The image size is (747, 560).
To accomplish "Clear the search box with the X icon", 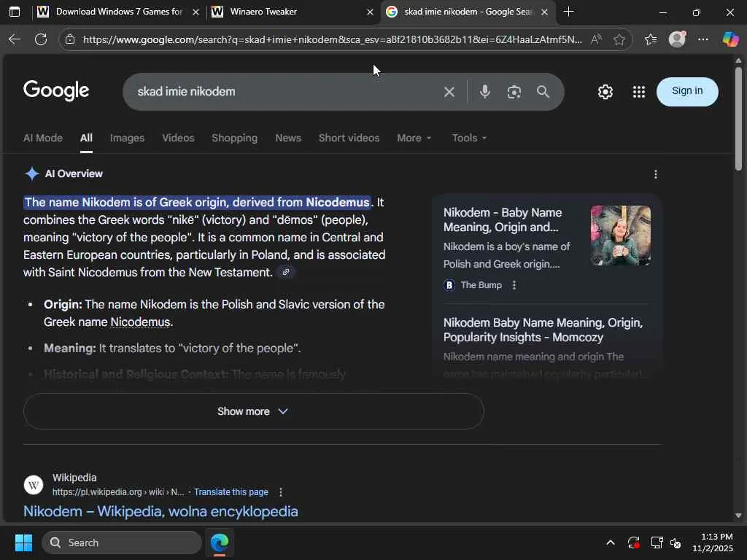I will point(449,92).
